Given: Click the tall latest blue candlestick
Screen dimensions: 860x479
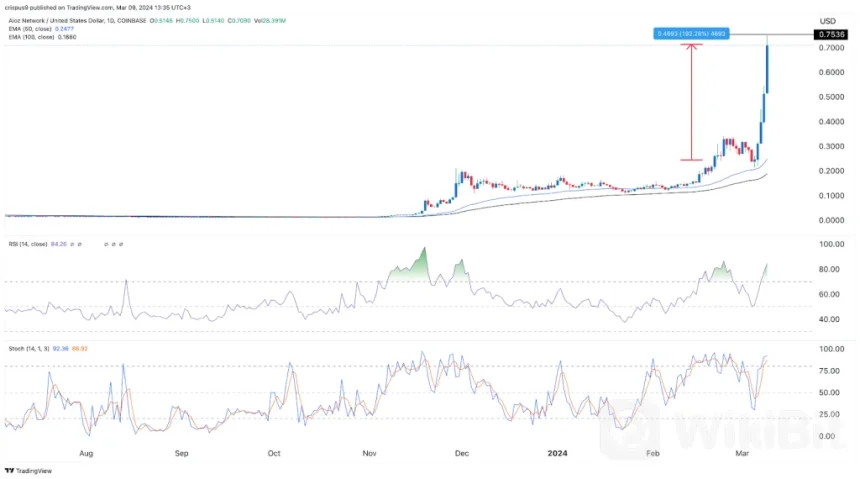Looking at the screenshot, I should (767, 68).
